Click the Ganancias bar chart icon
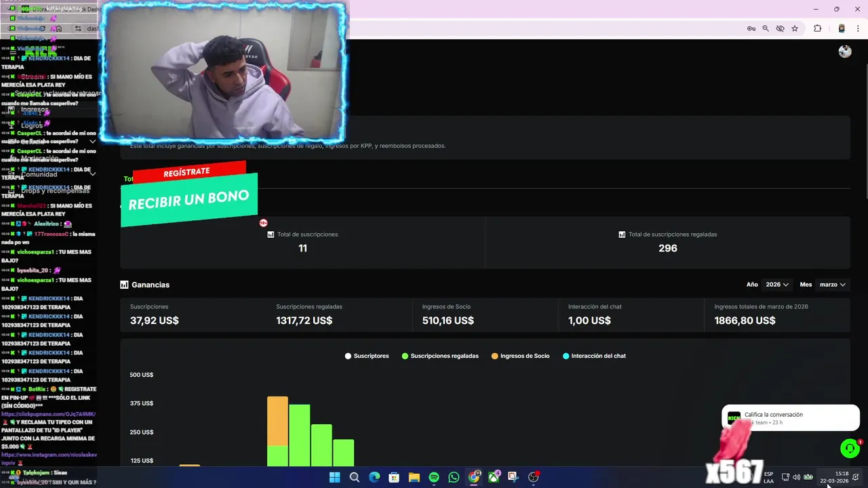 tap(124, 285)
